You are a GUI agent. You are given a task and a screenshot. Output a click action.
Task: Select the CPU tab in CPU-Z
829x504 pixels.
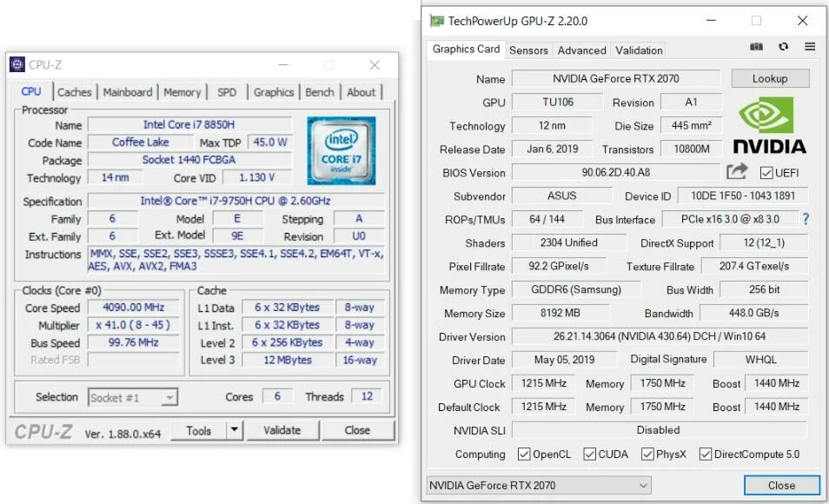point(31,91)
